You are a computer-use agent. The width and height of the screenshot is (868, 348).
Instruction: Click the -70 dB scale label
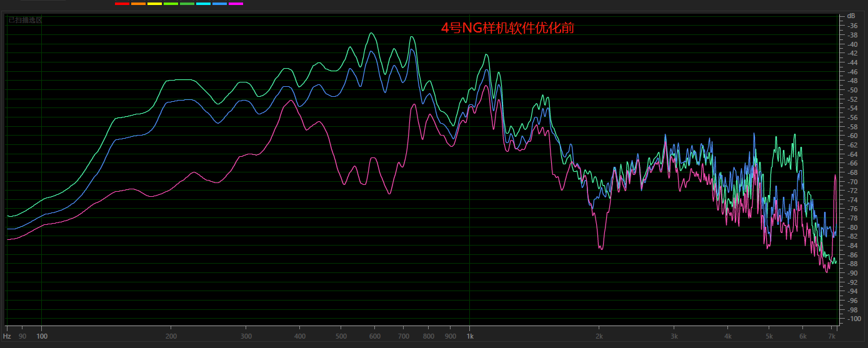(x=851, y=182)
